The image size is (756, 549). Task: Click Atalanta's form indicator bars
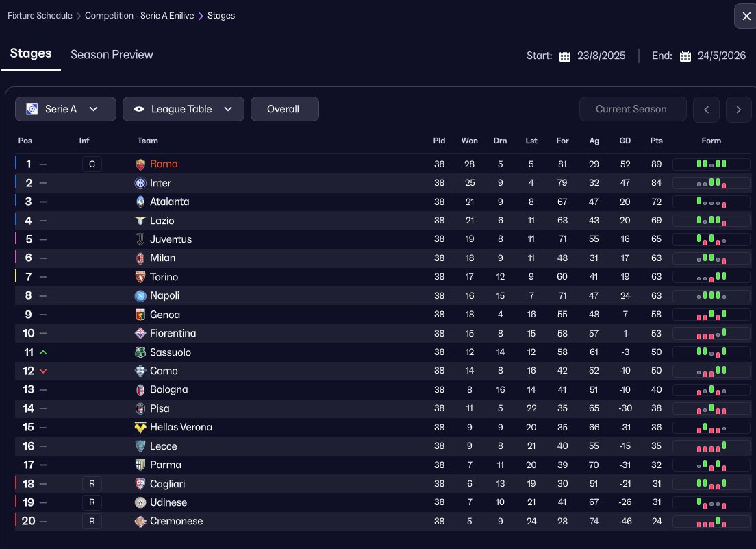(711, 202)
